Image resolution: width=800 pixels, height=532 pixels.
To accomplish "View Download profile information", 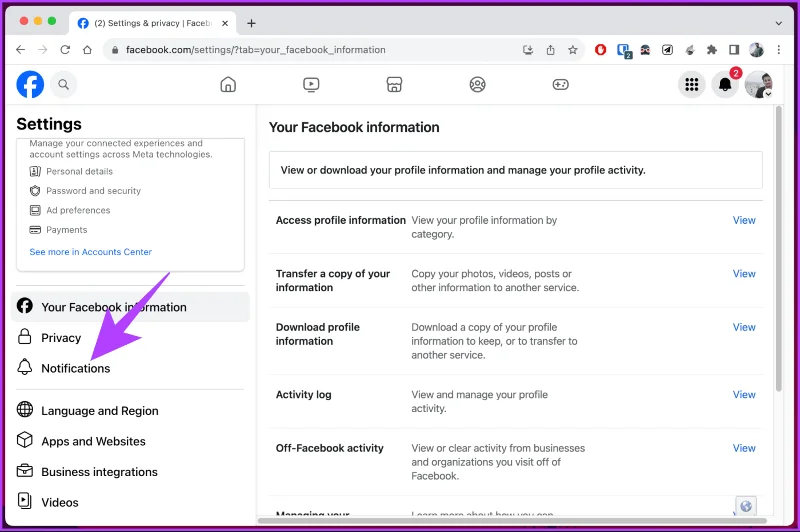I will [x=744, y=327].
